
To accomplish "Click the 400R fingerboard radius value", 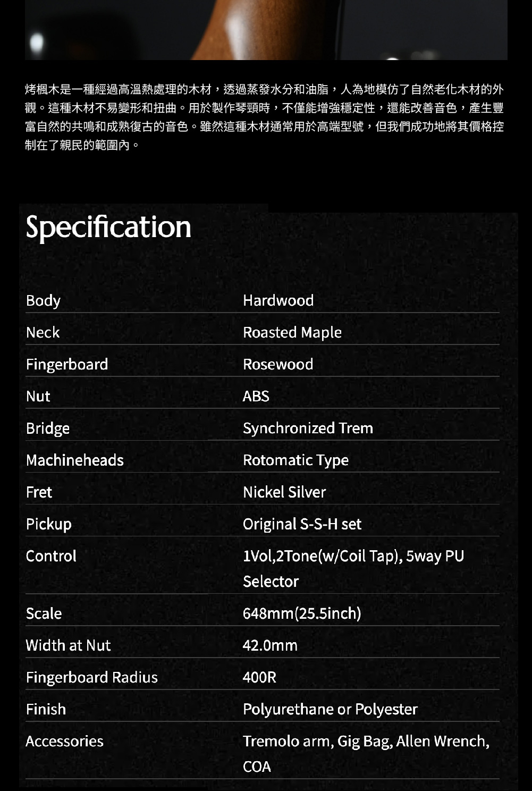I will click(x=259, y=677).
